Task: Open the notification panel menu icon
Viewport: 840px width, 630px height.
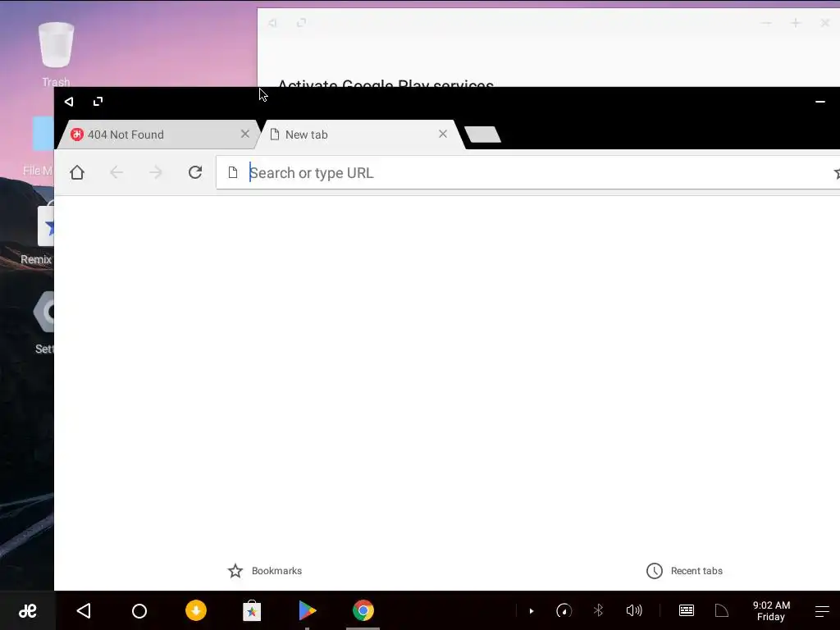Action: (x=822, y=611)
